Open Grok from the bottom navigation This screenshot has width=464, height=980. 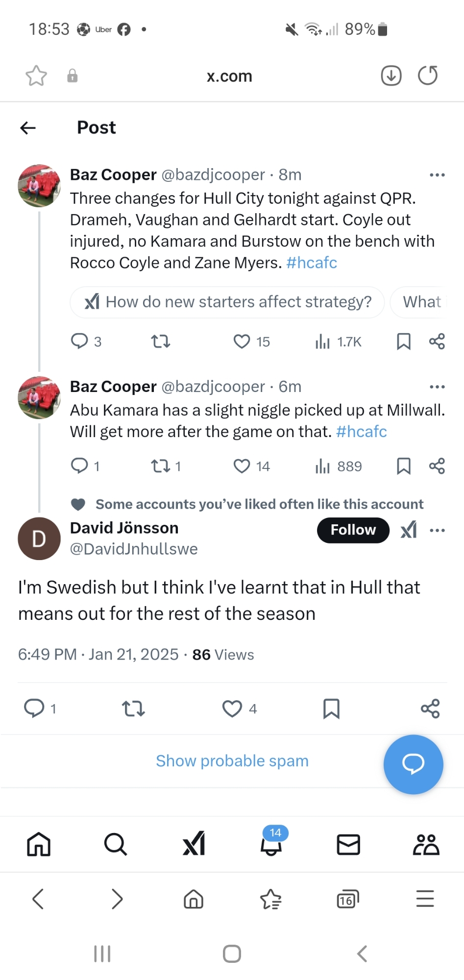click(x=194, y=844)
